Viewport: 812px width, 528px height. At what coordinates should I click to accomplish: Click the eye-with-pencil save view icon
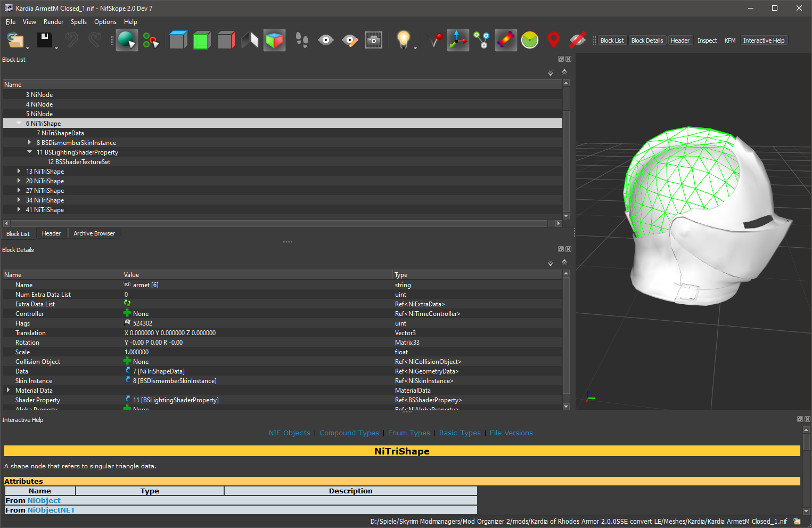(350, 40)
